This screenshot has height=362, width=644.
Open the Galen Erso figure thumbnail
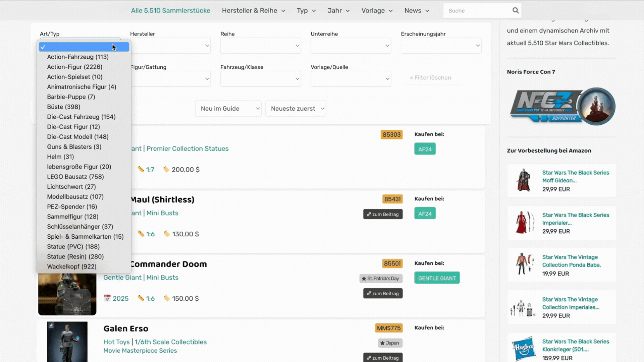(x=67, y=342)
